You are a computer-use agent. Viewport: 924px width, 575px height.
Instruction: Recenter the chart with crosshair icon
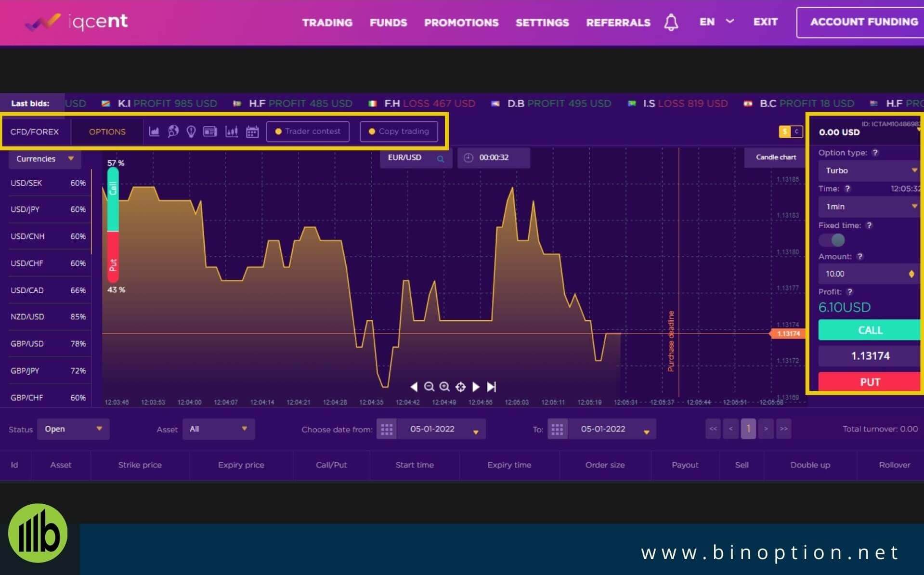[x=460, y=387]
